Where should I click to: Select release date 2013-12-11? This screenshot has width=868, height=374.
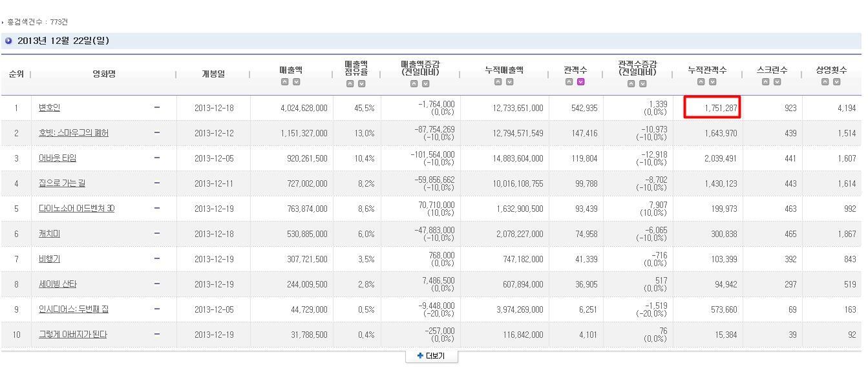[x=214, y=184]
